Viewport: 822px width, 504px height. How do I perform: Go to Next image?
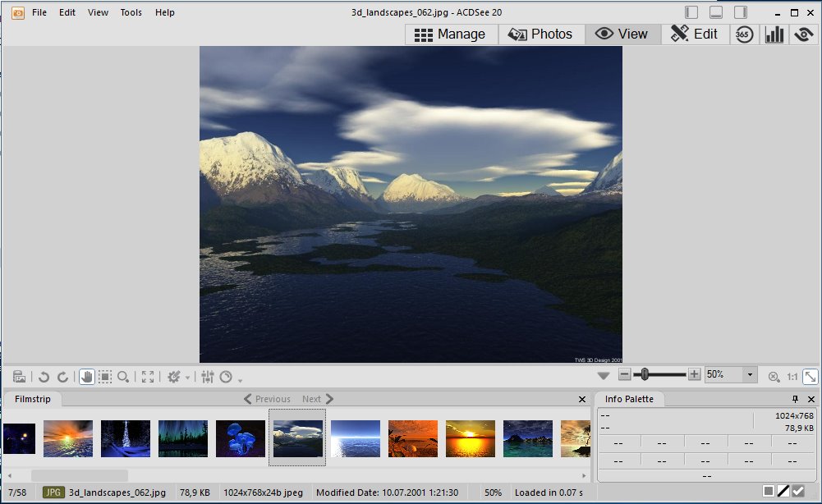click(x=318, y=399)
